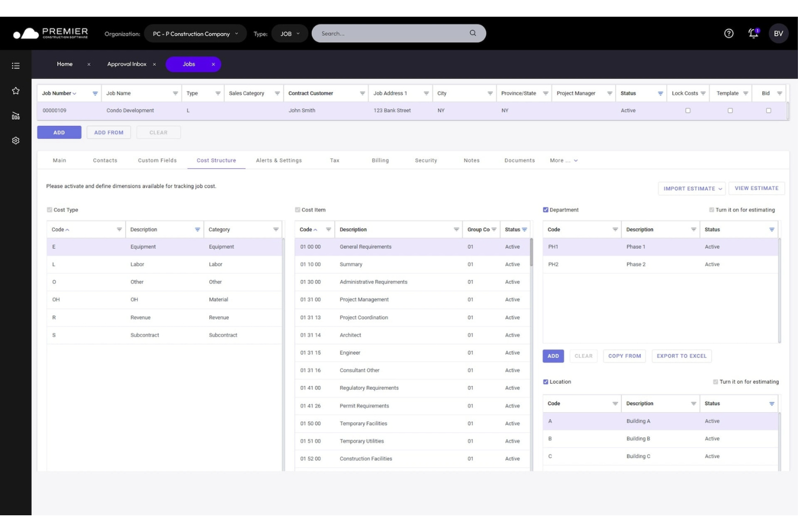This screenshot has height=532, width=798.
Task: Switch to the Main tab
Action: [59, 161]
